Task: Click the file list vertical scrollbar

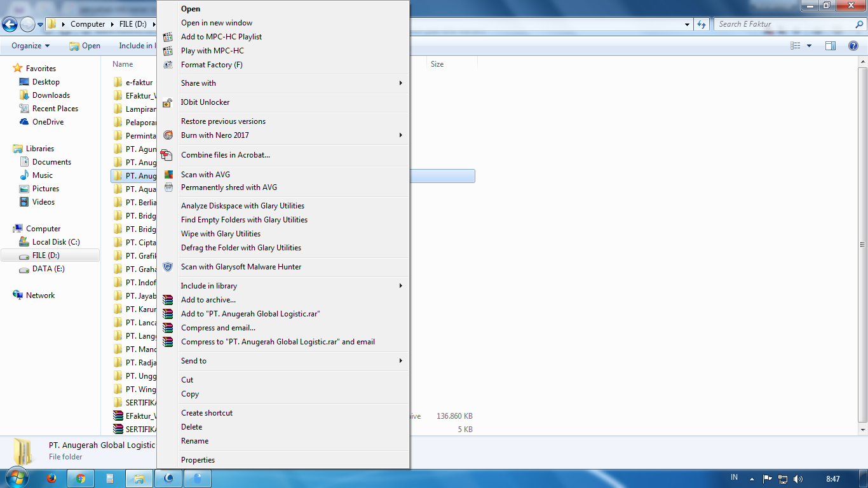Action: point(862,244)
